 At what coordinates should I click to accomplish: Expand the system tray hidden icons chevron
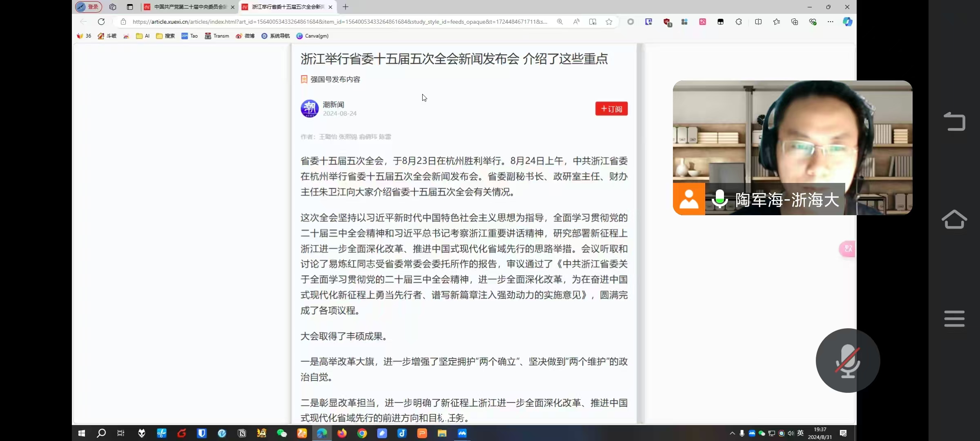tap(732, 433)
